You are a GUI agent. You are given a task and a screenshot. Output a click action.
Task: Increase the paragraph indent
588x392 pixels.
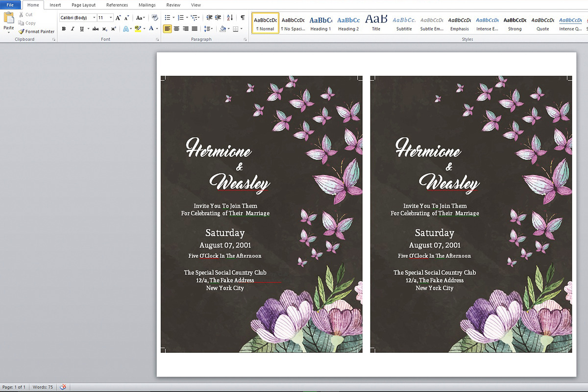coord(218,18)
